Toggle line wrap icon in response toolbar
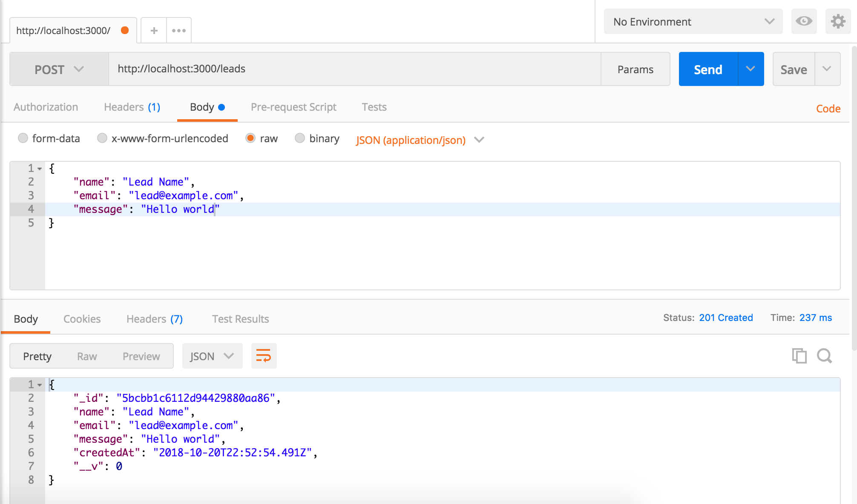 point(264,356)
